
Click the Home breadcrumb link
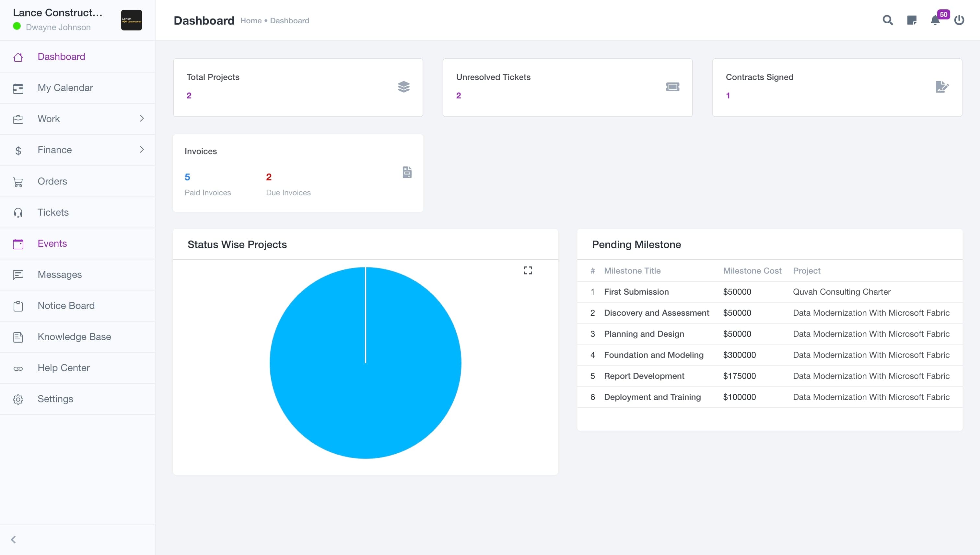coord(251,21)
